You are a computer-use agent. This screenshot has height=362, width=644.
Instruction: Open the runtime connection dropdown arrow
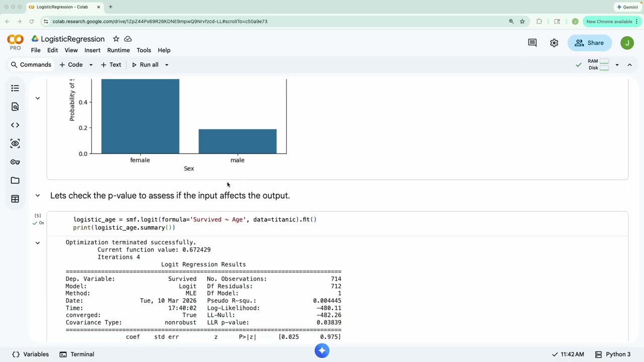617,65
